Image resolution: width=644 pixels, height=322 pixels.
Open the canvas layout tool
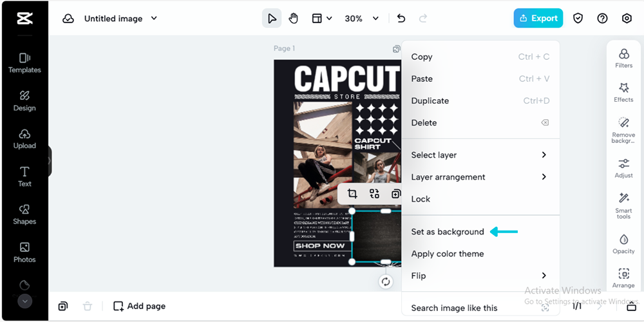click(x=317, y=19)
